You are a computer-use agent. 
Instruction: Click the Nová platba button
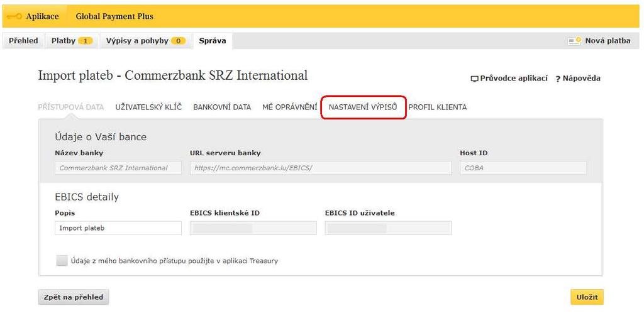click(599, 41)
